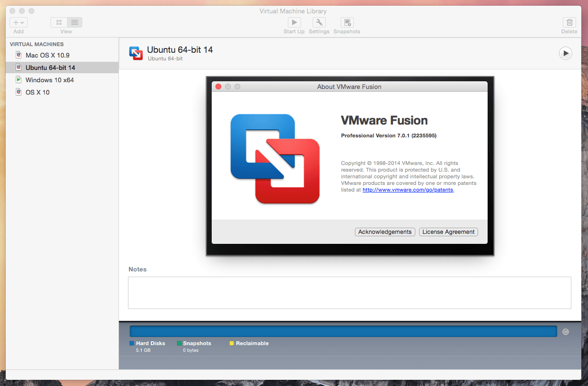
Task: Play the Ubuntu virtual machine round button
Action: pos(565,53)
